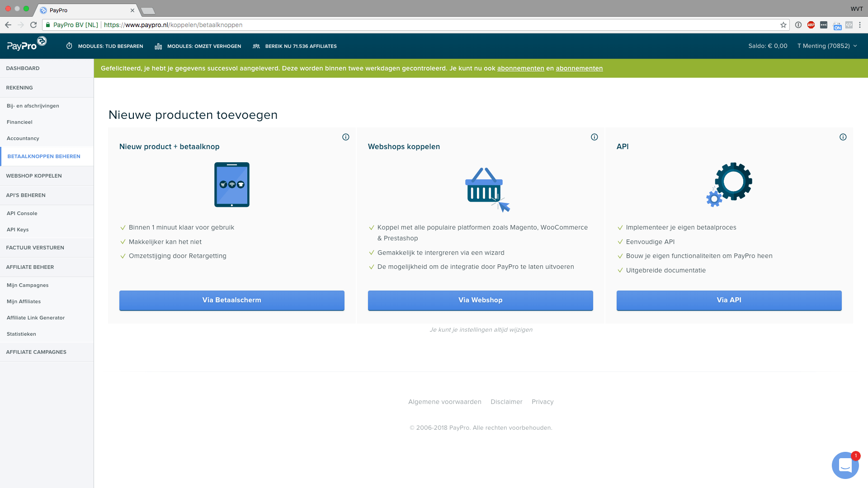Click Via Betaalscherm button
Image resolution: width=868 pixels, height=488 pixels.
click(x=232, y=300)
